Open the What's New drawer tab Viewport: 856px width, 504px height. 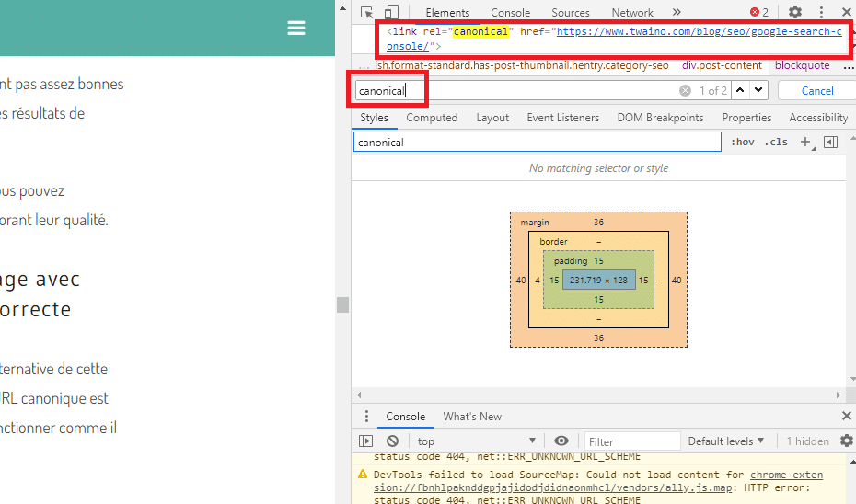(472, 417)
